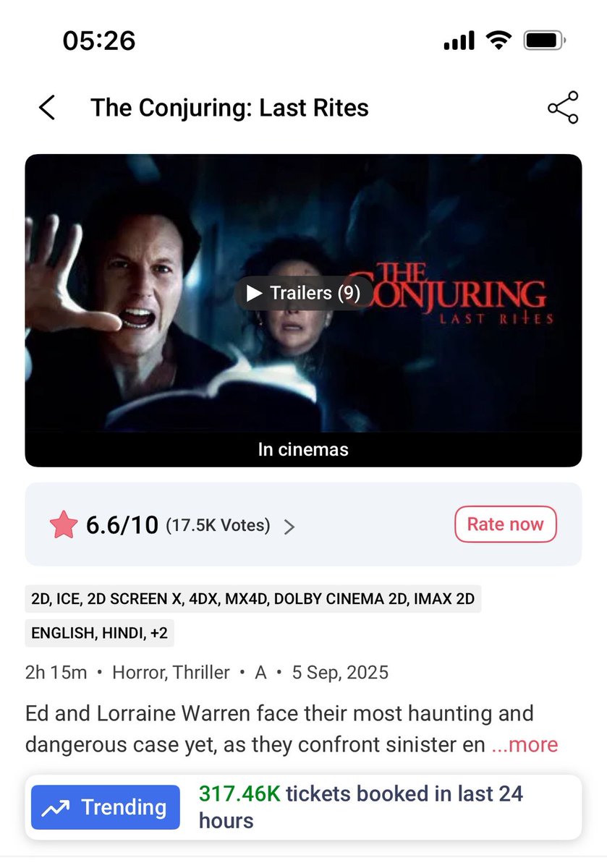Open the share icon

(x=563, y=108)
